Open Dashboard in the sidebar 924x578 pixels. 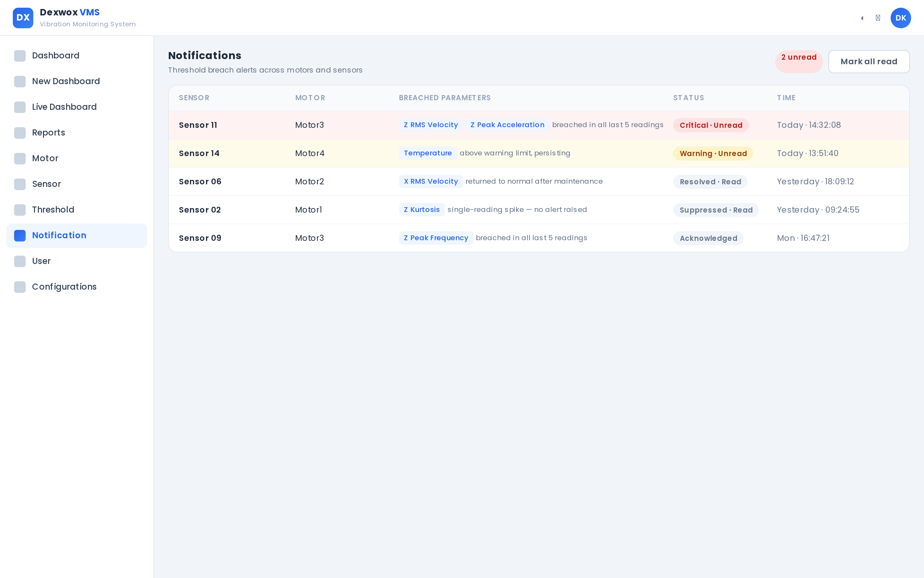click(77, 56)
